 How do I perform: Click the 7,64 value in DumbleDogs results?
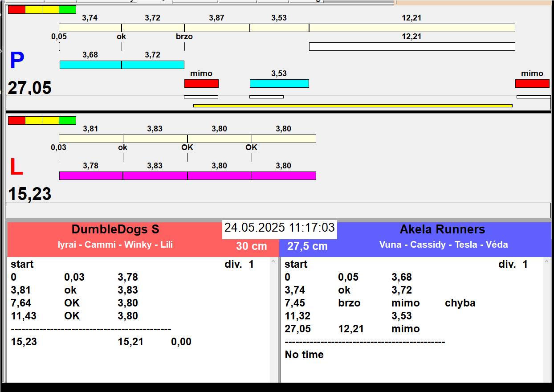21,303
